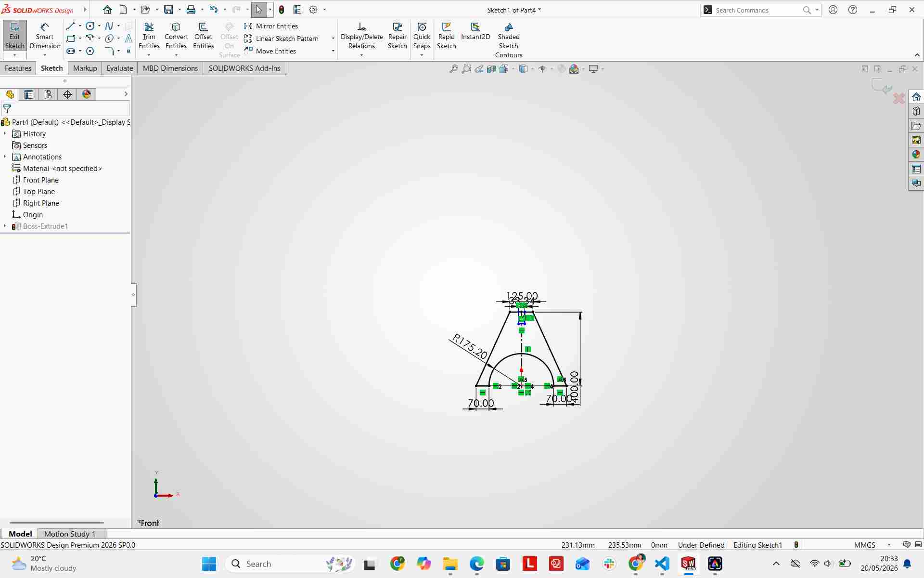Expand the History tree node
The height and width of the screenshot is (578, 924).
click(5, 133)
